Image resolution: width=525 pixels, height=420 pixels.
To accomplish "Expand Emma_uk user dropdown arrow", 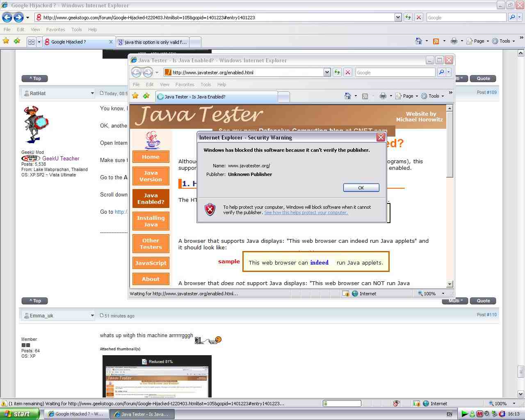I will 92,316.
